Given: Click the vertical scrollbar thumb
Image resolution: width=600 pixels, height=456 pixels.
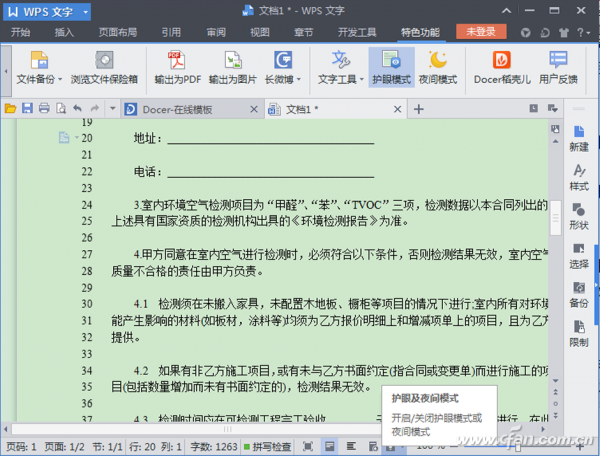Looking at the screenshot, I should (x=555, y=213).
